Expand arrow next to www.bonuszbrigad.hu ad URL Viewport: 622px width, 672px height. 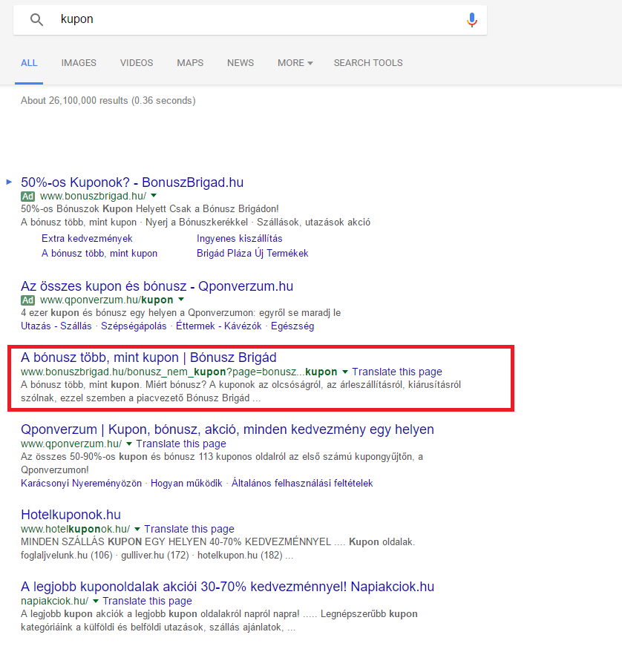tap(154, 197)
